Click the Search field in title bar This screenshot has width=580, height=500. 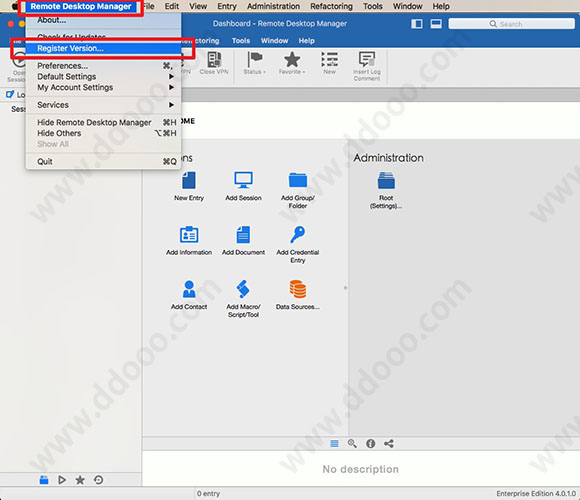click(x=511, y=24)
